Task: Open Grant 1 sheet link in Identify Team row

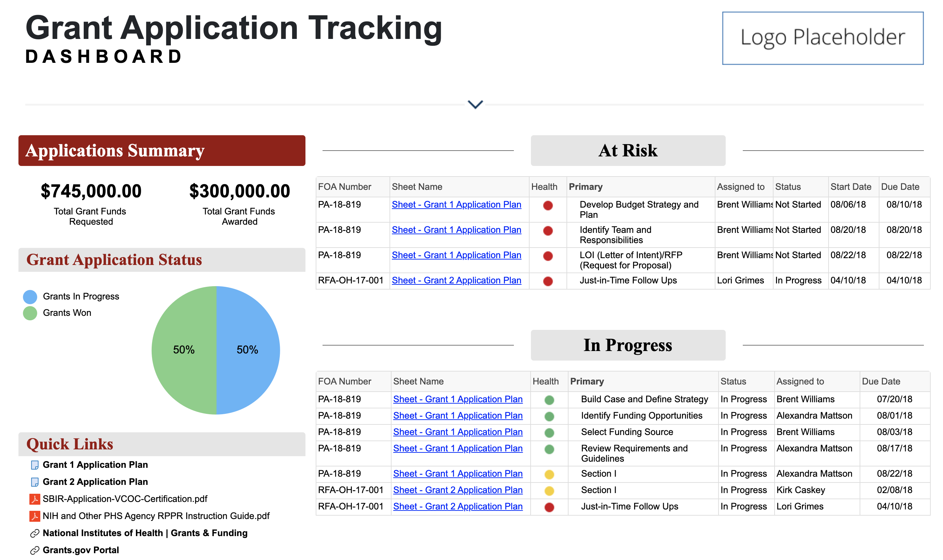Action: point(456,230)
